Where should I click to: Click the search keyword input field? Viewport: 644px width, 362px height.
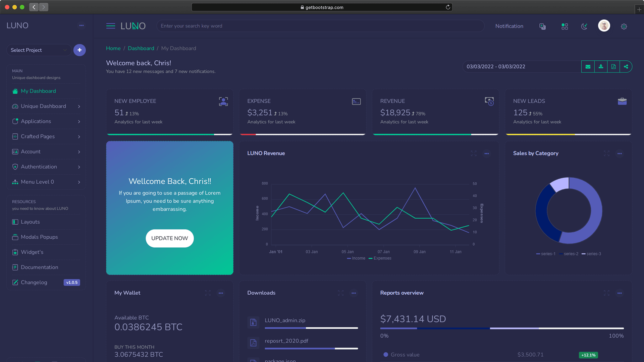coord(320,26)
